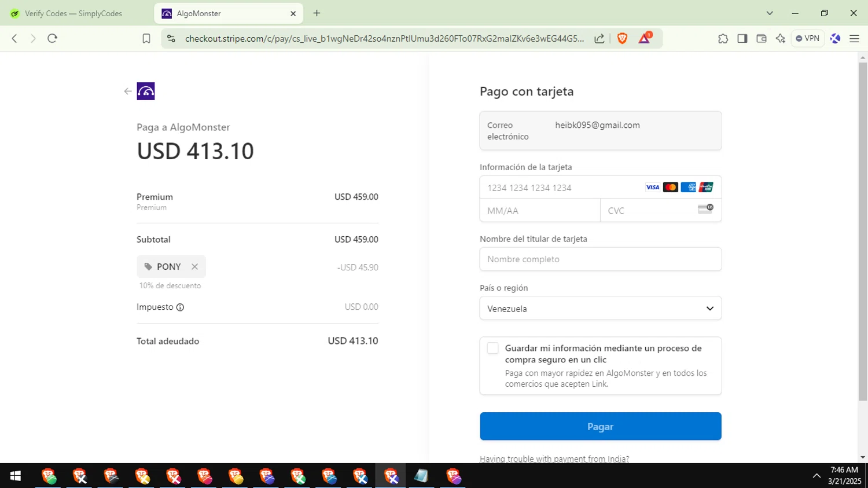This screenshot has height=488, width=868.
Task: Open the Windows Start menu
Action: click(x=16, y=476)
